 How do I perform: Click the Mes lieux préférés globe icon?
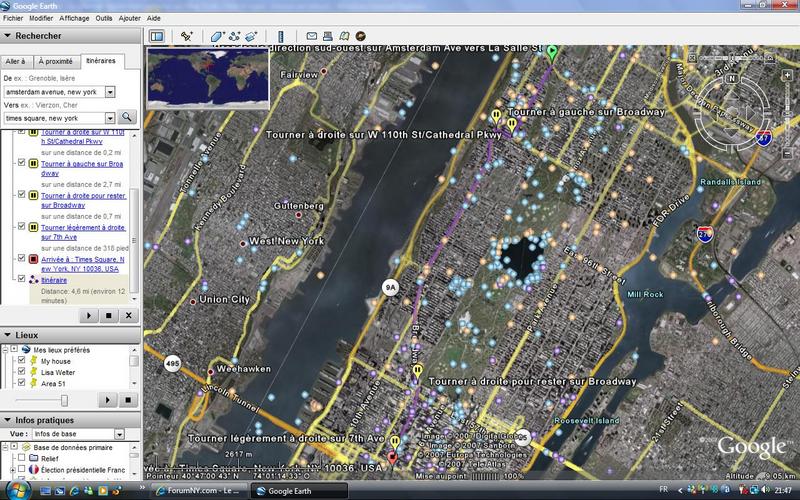pos(26,349)
